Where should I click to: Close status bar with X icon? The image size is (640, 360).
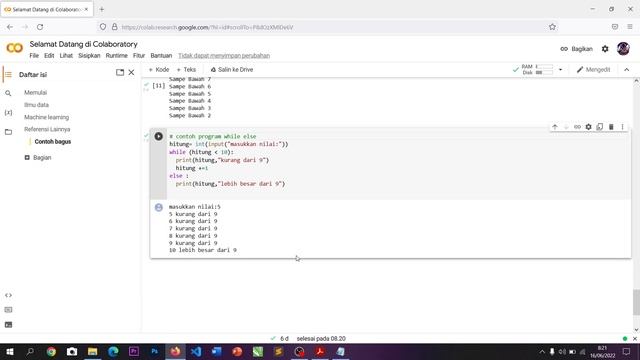[635, 339]
